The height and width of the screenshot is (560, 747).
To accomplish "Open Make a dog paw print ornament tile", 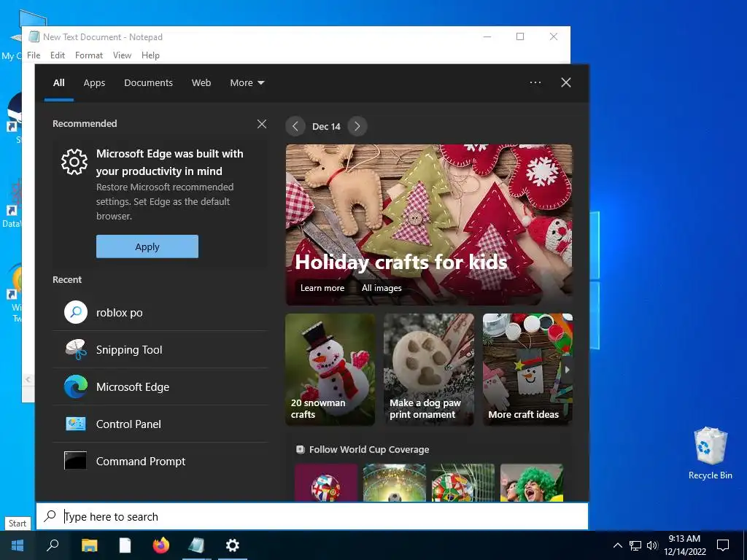I will click(x=429, y=369).
